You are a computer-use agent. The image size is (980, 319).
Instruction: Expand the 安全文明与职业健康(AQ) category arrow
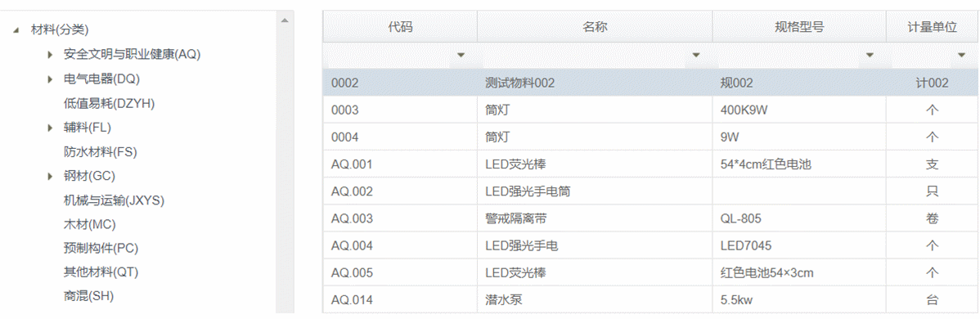(50, 55)
